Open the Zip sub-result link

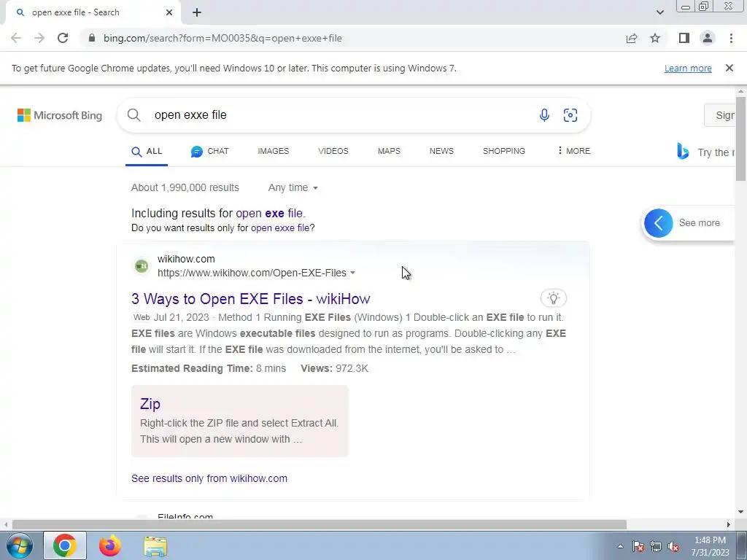[x=150, y=404]
